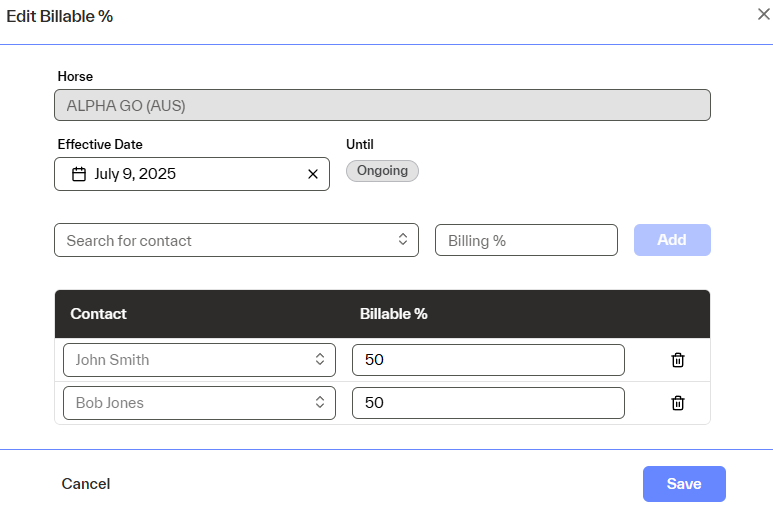
Task: Delete John Smith row with trash icon
Action: pos(677,360)
